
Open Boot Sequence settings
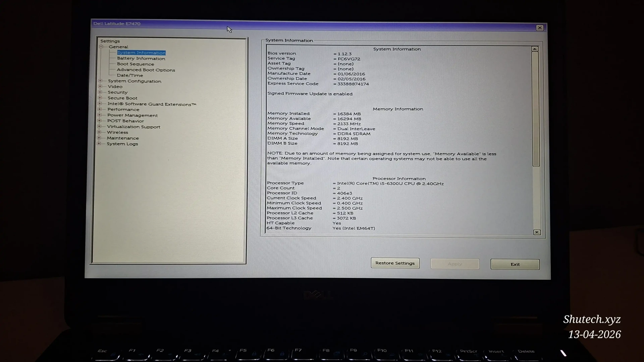[x=136, y=64]
